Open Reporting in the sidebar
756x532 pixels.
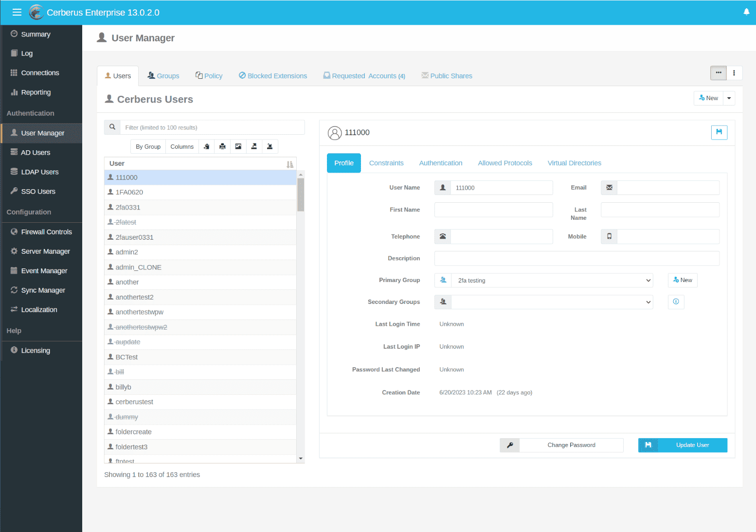coord(36,92)
